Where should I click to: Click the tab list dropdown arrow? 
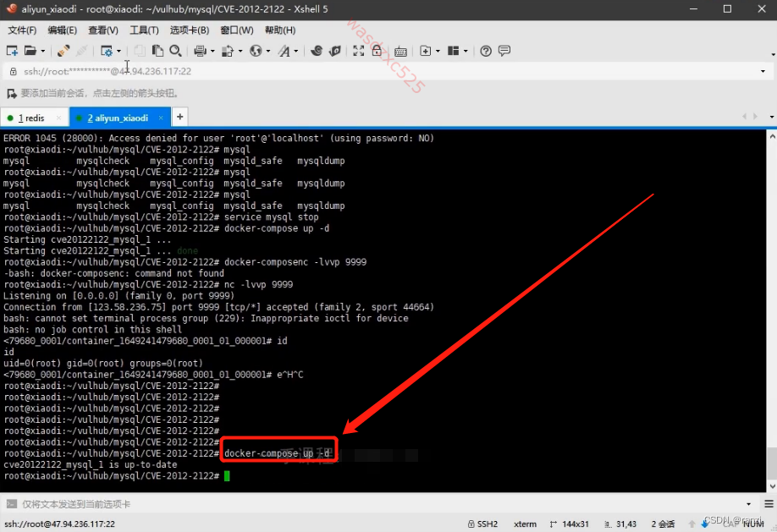[772, 117]
